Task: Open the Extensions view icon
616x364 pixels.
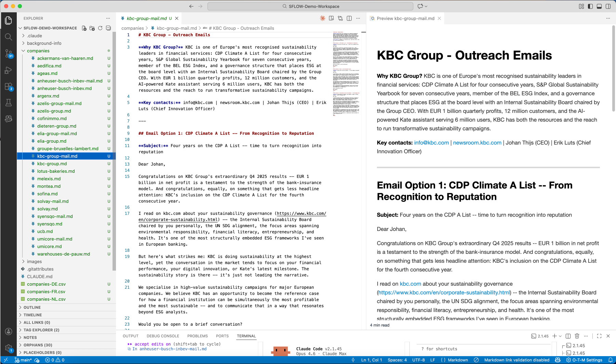Action: tap(9, 86)
